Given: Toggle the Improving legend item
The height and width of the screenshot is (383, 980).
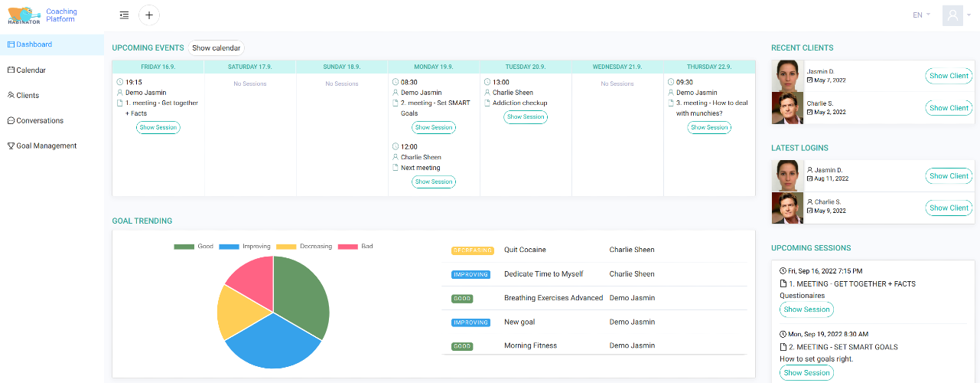Looking at the screenshot, I should 245,247.
